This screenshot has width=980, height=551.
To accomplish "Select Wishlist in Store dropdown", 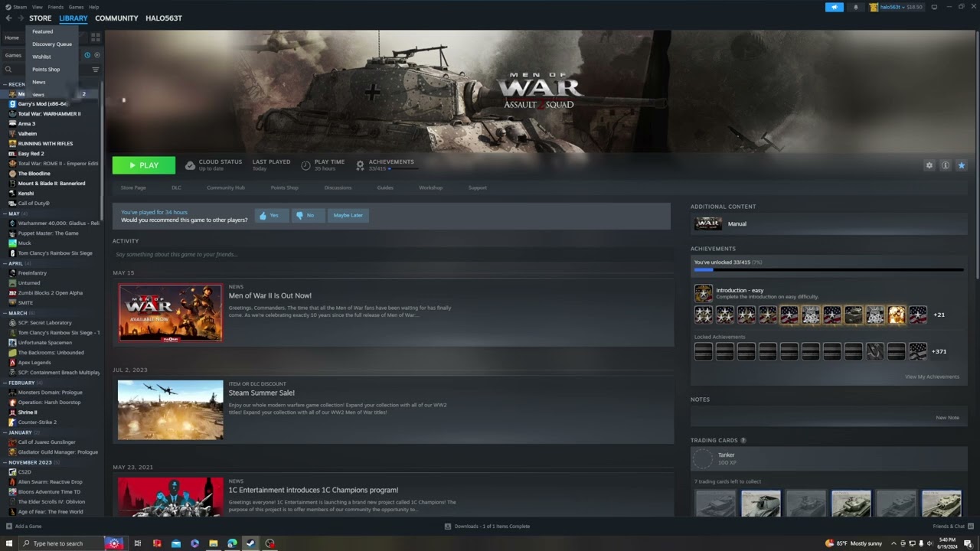I will click(x=41, y=57).
